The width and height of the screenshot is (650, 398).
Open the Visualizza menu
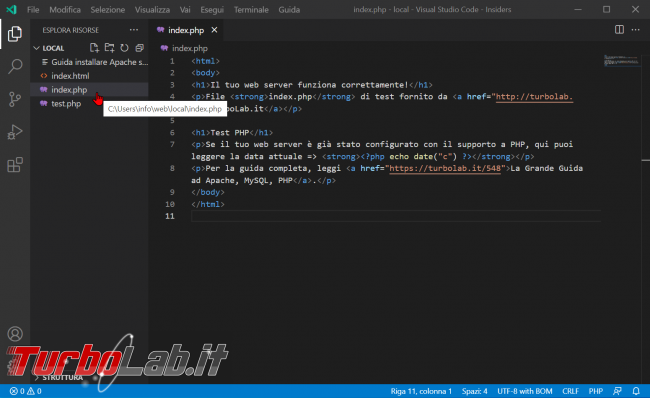[x=152, y=10]
